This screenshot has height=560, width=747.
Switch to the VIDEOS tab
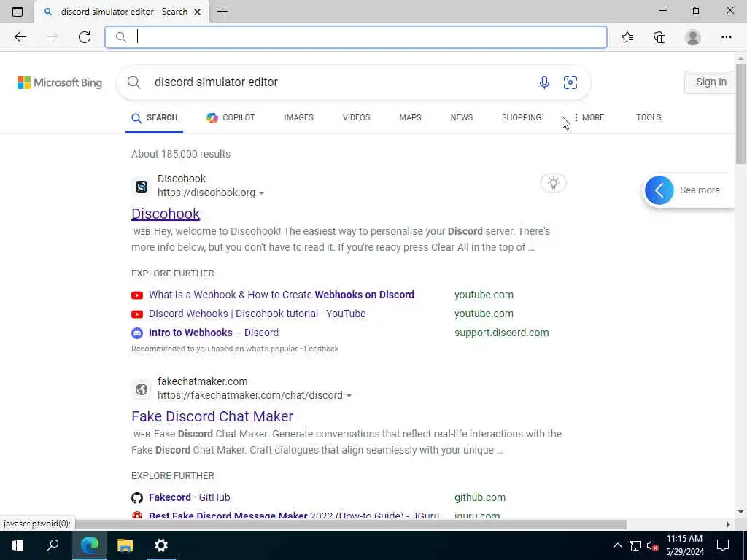356,117
